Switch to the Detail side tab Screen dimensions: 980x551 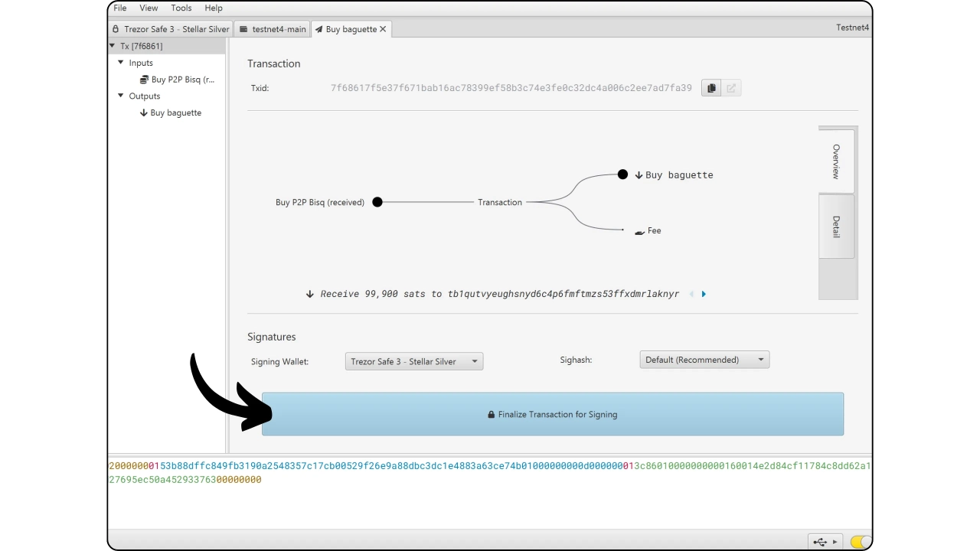[x=836, y=227]
